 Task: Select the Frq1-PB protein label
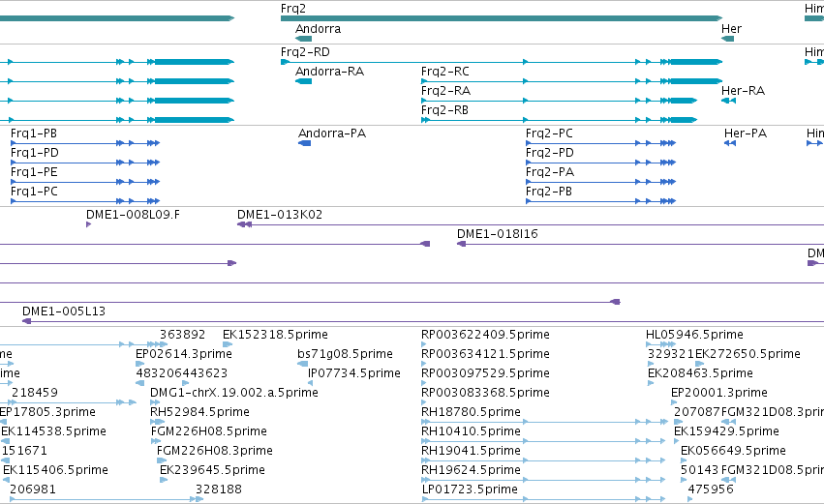tap(34, 133)
